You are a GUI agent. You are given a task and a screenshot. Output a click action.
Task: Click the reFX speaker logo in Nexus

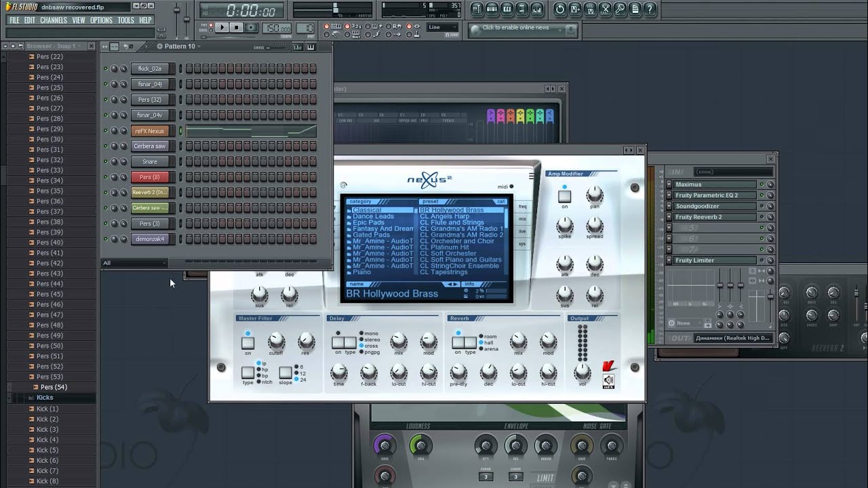[x=608, y=381]
